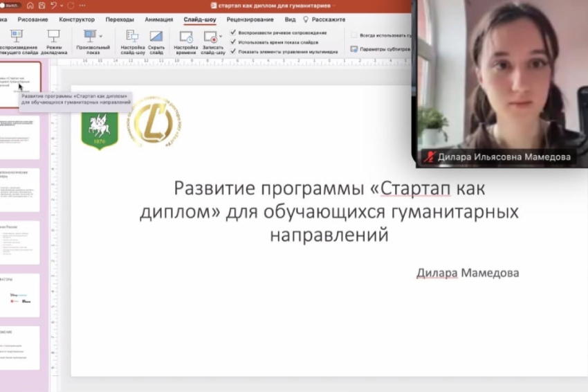This screenshot has height=392, width=588.
Task: Disable the show media controls checkbox
Action: coord(233,51)
